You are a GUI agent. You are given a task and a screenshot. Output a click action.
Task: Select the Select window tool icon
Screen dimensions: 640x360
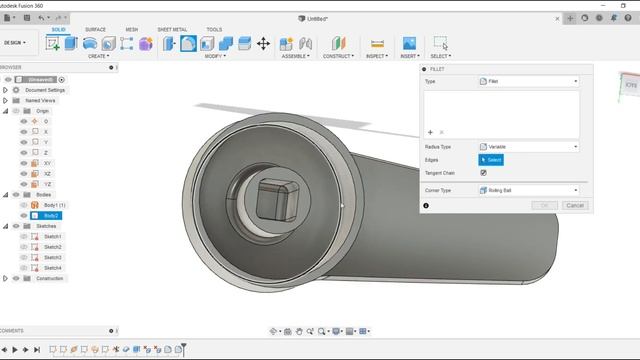tap(441, 43)
